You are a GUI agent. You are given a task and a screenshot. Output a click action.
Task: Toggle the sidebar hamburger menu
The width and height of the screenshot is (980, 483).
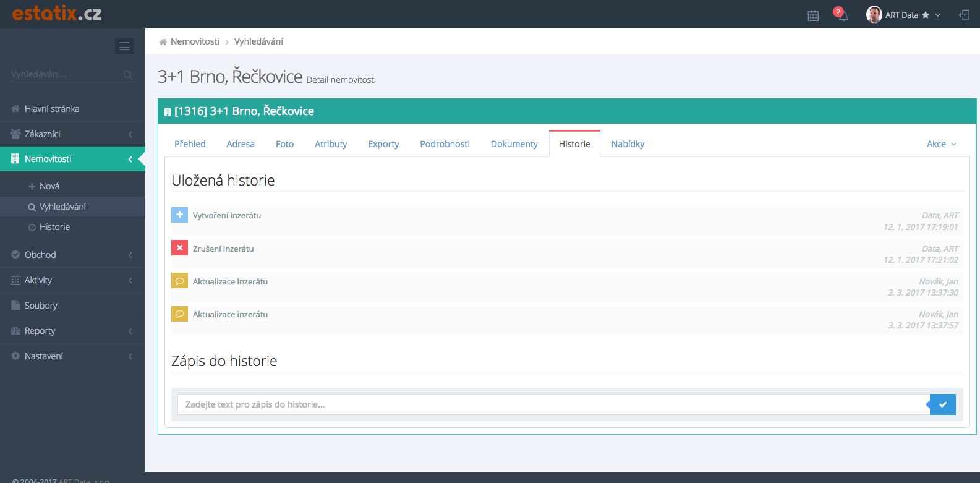pos(124,46)
